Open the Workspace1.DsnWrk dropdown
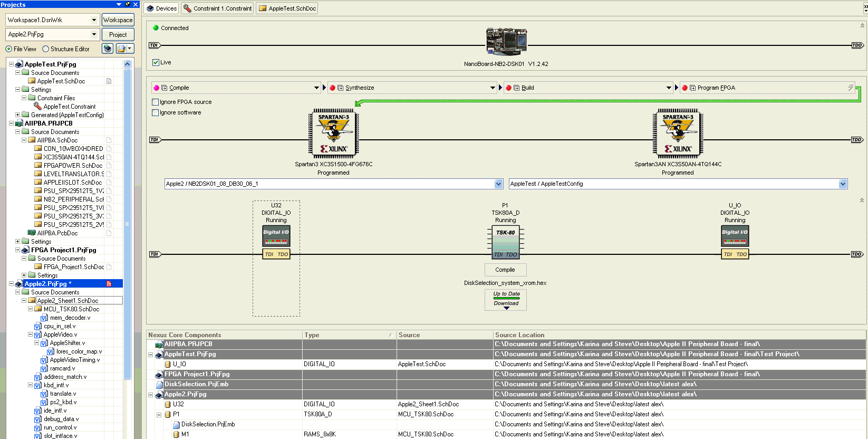The image size is (868, 439). coord(94,20)
